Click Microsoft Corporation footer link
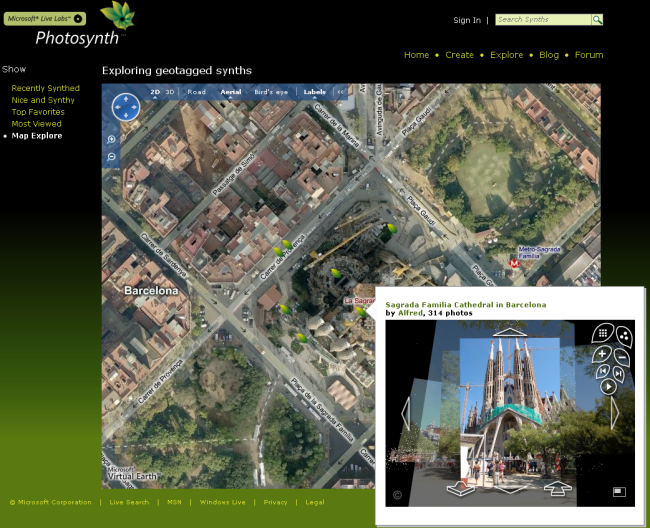The height and width of the screenshot is (528, 650). [x=51, y=502]
